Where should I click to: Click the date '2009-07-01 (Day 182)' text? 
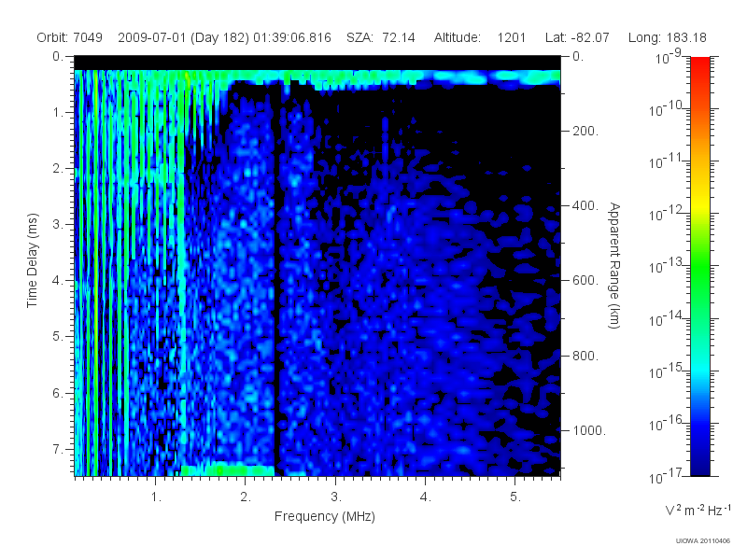pos(183,37)
